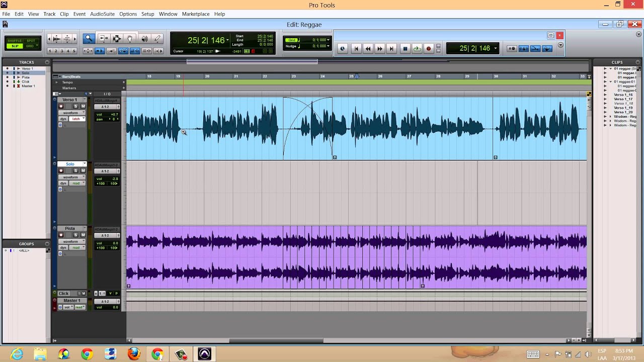Solo the Verso 1 track
The width and height of the screenshot is (644, 362).
tap(76, 106)
